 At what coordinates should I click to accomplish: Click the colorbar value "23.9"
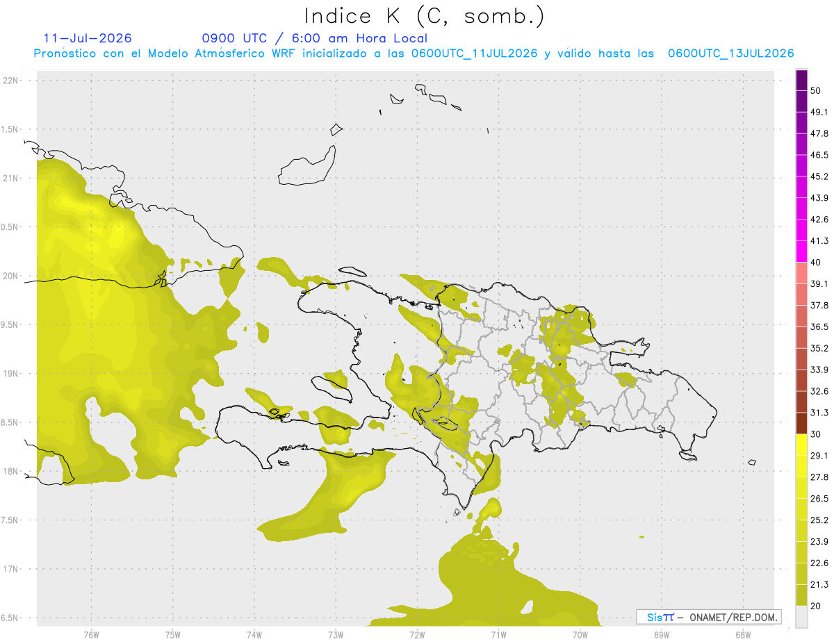point(819,542)
